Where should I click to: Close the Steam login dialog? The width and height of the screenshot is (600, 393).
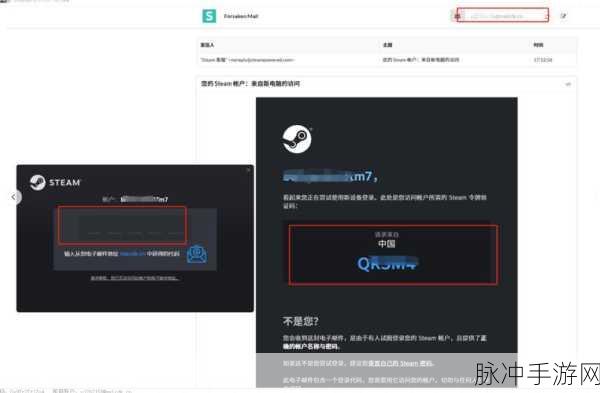pyautogui.click(x=248, y=170)
